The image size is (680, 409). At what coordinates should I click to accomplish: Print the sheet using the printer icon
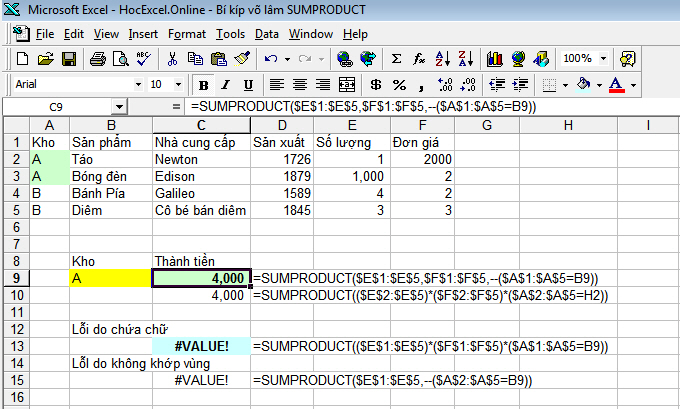[x=98, y=59]
